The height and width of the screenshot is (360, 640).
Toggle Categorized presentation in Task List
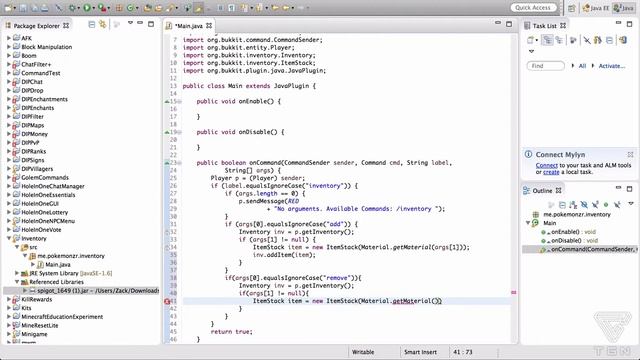[547, 40]
